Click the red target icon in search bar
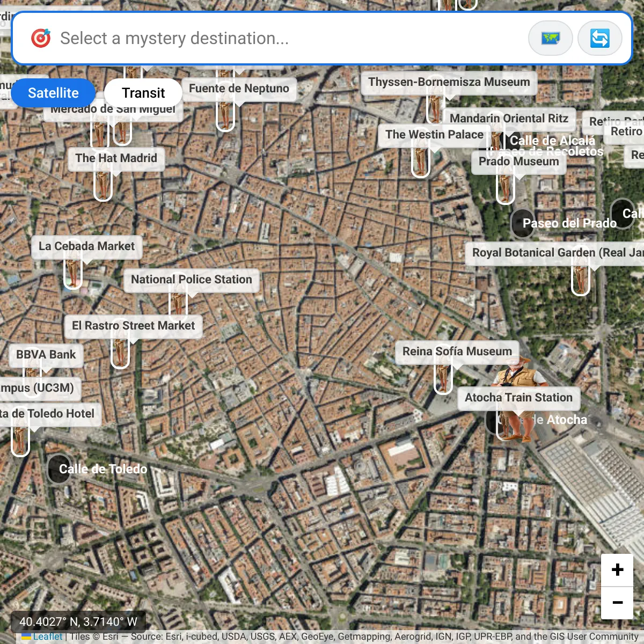 point(41,38)
